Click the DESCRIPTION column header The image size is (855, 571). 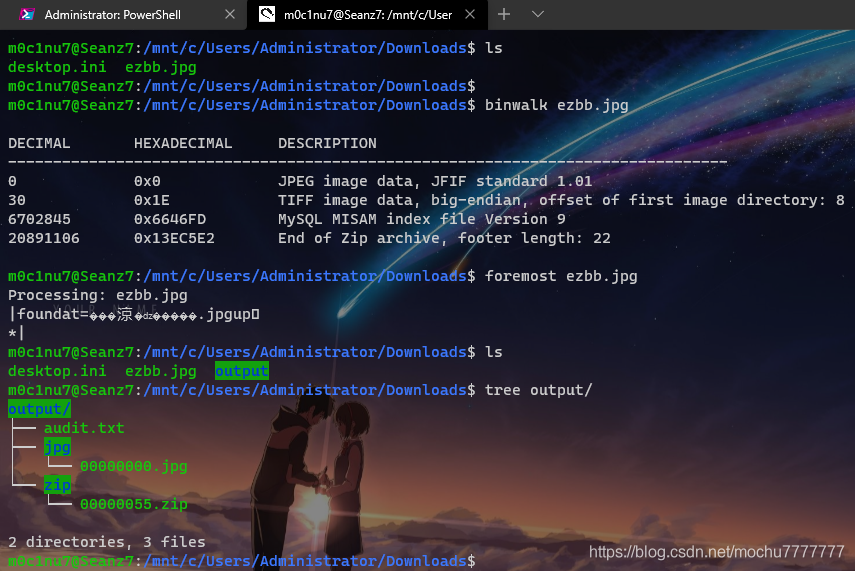click(327, 143)
